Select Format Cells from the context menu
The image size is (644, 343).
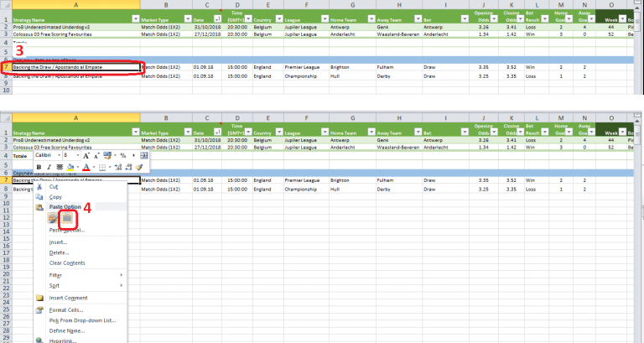[67, 309]
